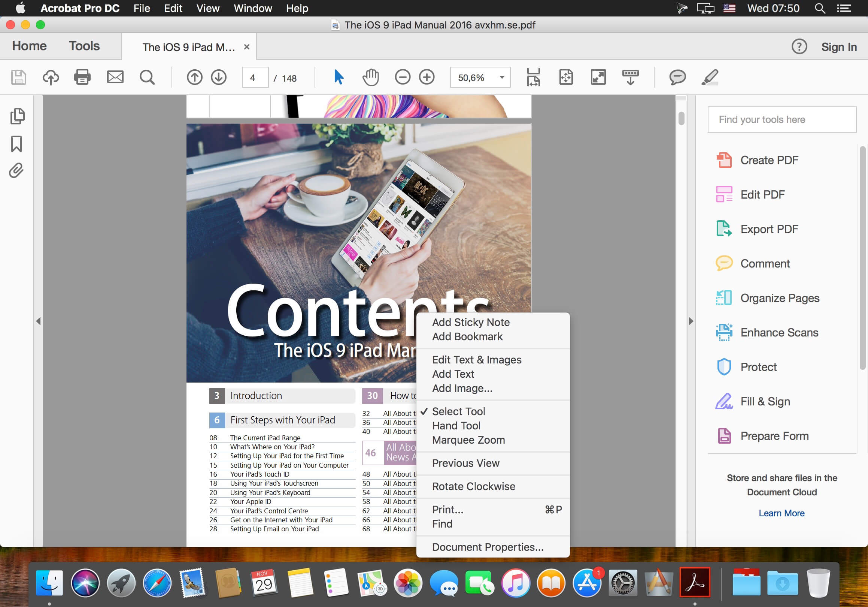Viewport: 868px width, 607px height.
Task: Select the Hand Tool from context menu
Action: click(x=456, y=426)
